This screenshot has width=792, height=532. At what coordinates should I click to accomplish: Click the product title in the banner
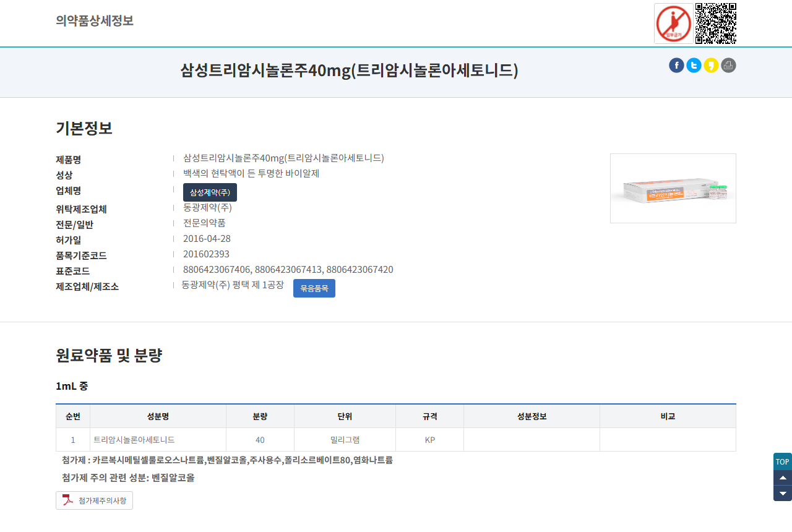[x=350, y=71]
